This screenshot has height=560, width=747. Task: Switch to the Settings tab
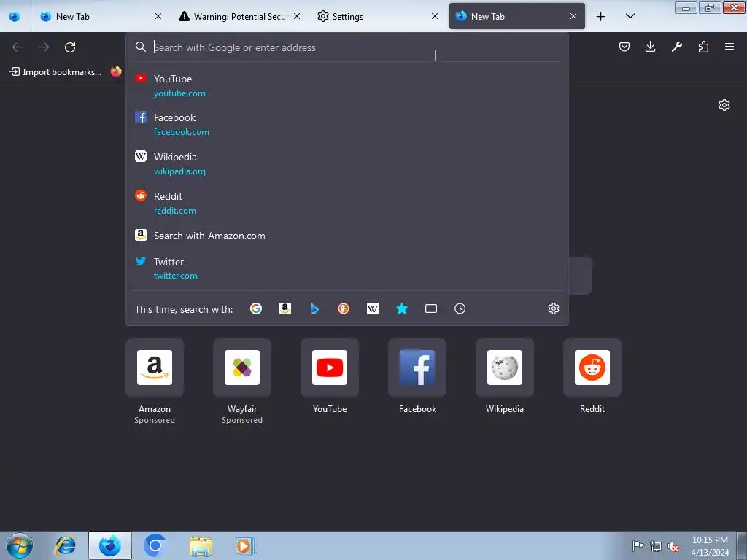click(378, 16)
